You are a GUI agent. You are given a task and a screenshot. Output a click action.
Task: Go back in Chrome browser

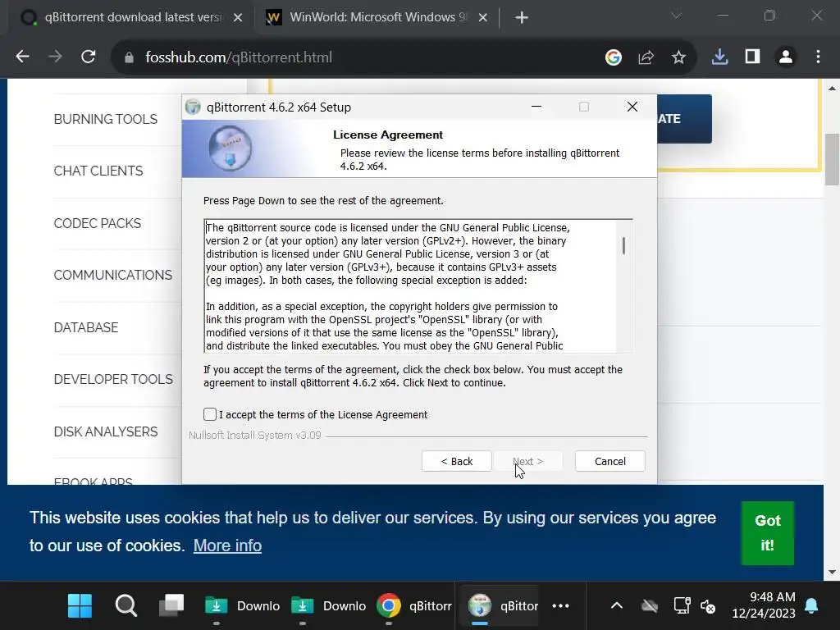(x=22, y=57)
